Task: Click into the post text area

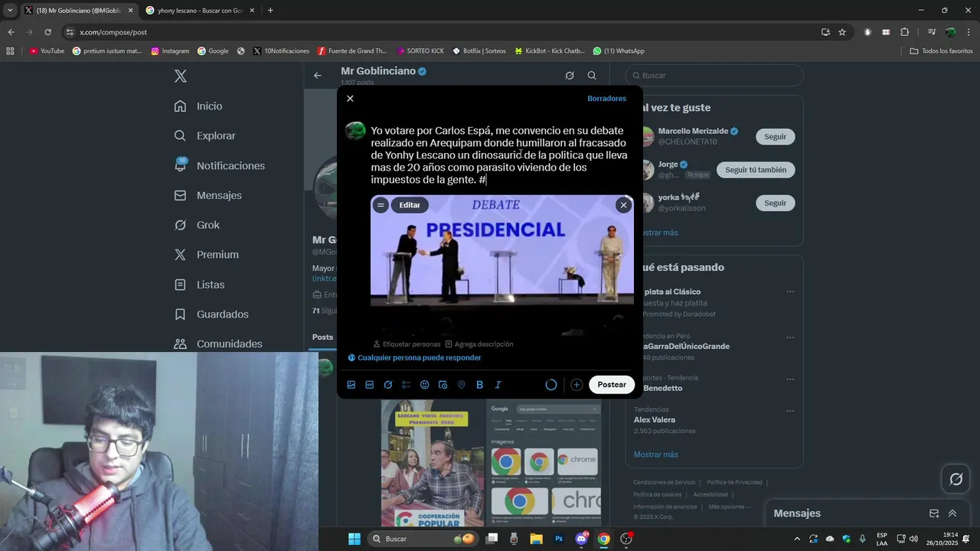Action: 499,155
